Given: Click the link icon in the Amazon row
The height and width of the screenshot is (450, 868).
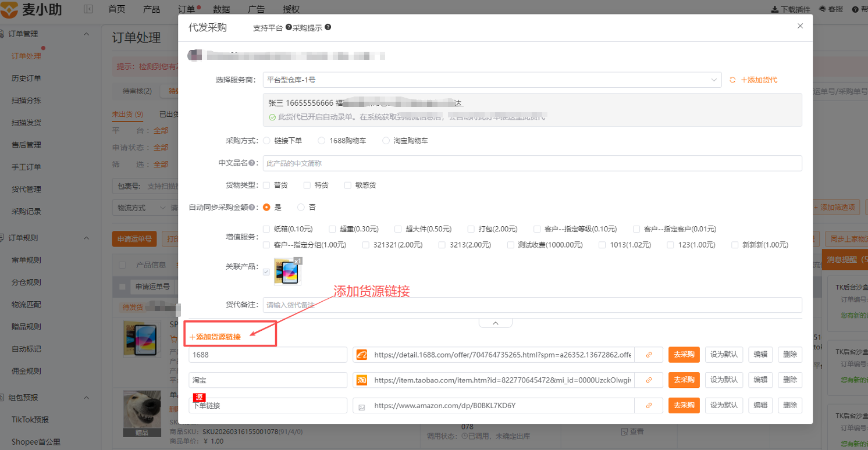Looking at the screenshot, I should point(649,405).
